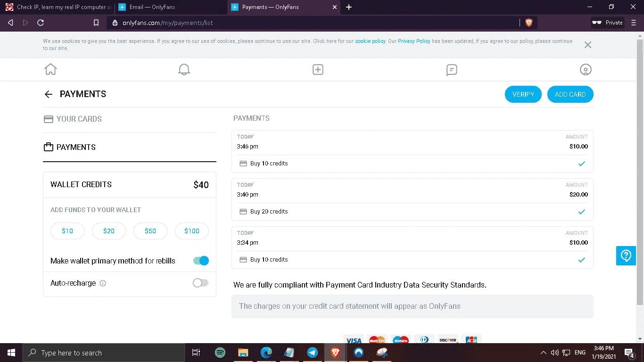
Task: Click the volume speaker tray icon
Action: (x=554, y=353)
